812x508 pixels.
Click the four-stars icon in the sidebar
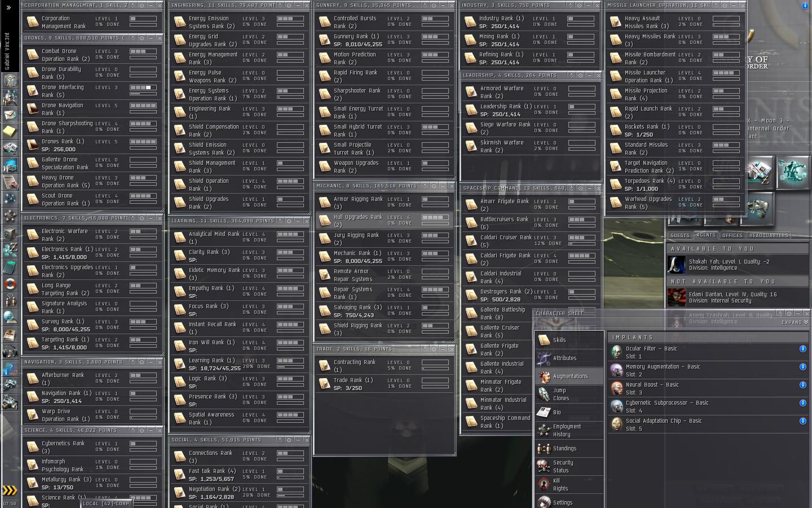coord(10,216)
